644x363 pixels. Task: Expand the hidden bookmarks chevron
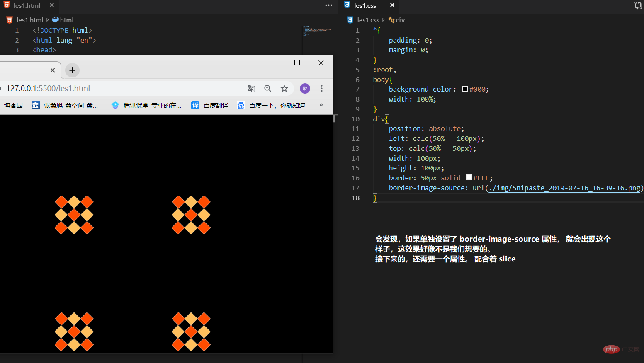pos(321,105)
